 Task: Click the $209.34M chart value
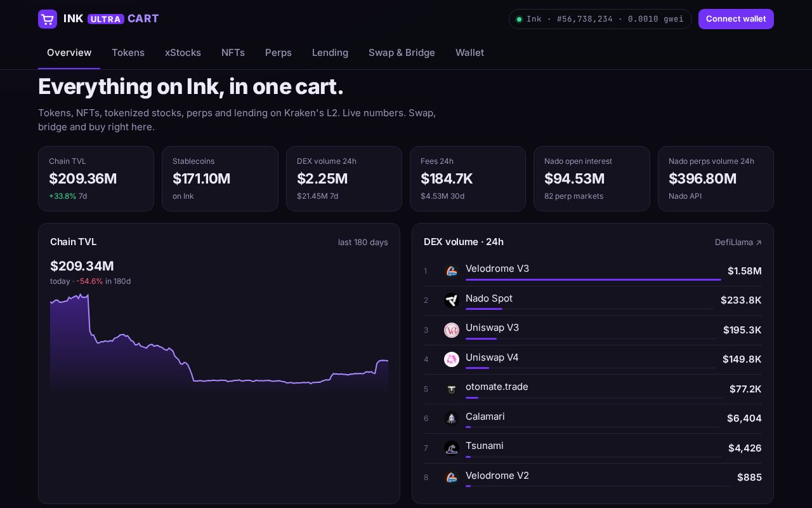pos(82,266)
